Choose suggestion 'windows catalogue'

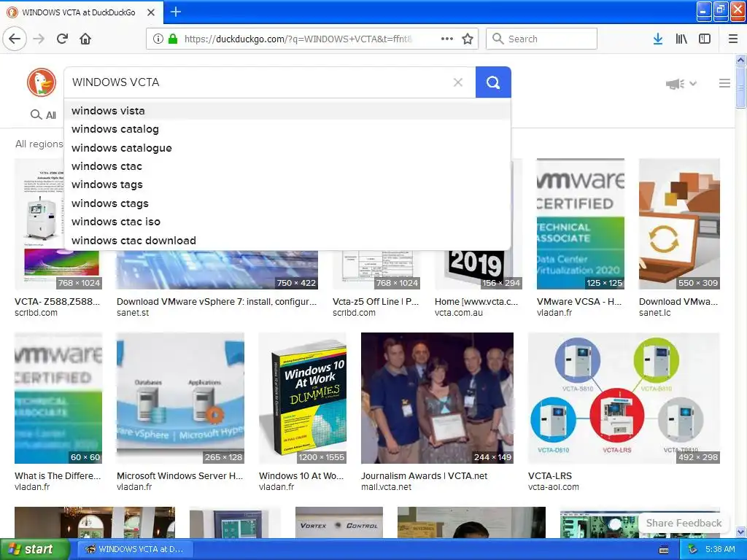(x=287, y=147)
